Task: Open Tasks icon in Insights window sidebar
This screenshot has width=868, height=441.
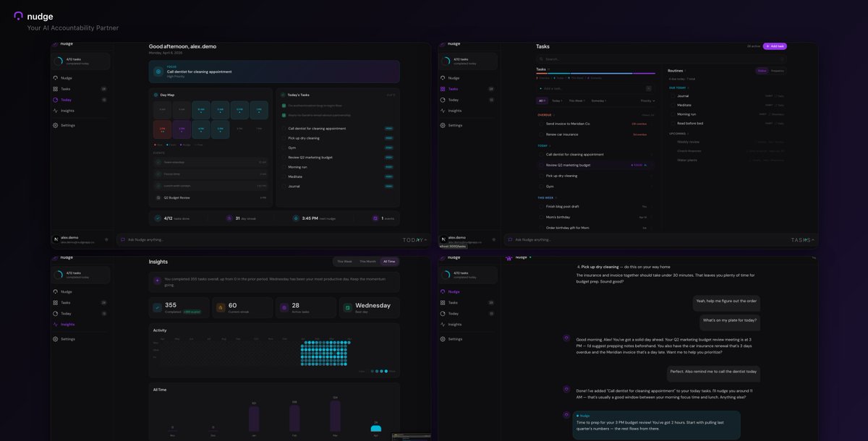Action: (55, 303)
